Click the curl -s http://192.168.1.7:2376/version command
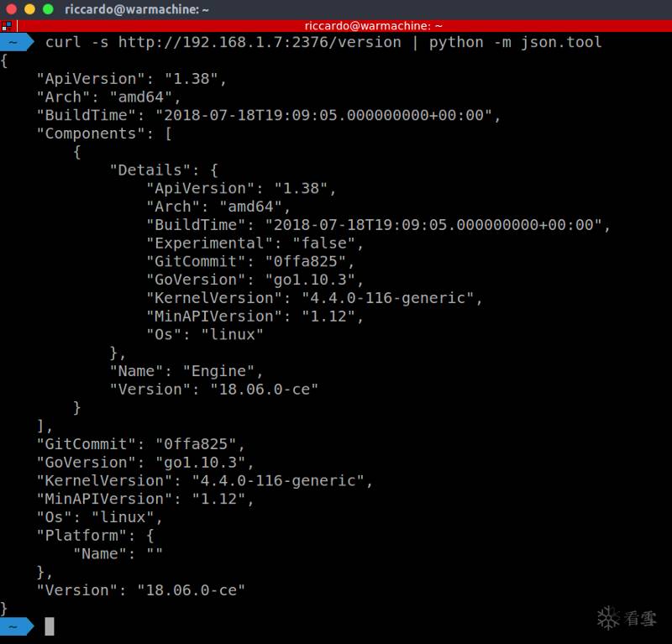This screenshot has height=644, width=672. point(223,43)
